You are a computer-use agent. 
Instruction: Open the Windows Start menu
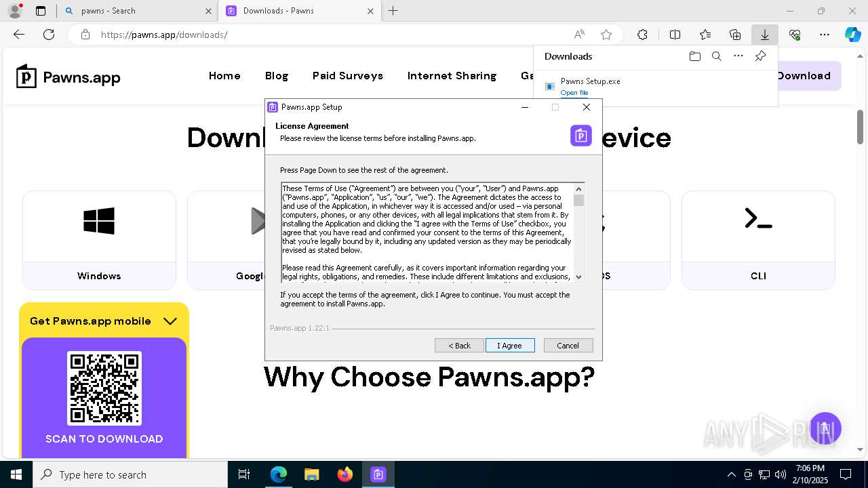[16, 474]
